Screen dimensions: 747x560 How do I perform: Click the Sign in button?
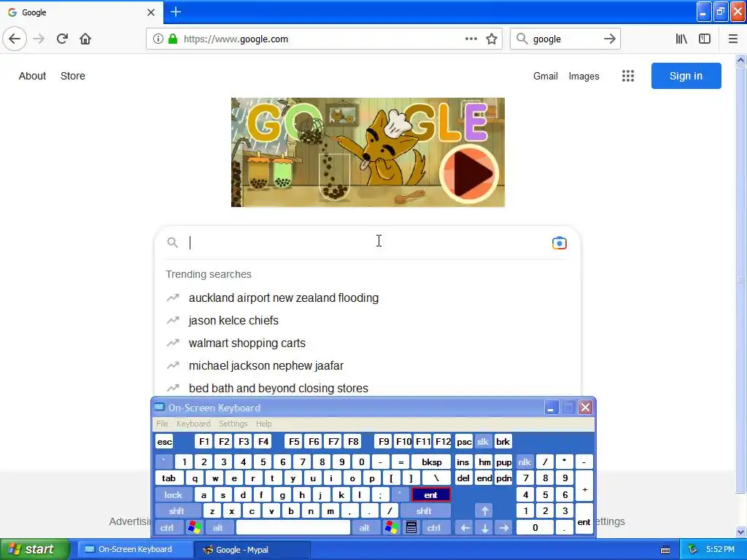686,76
